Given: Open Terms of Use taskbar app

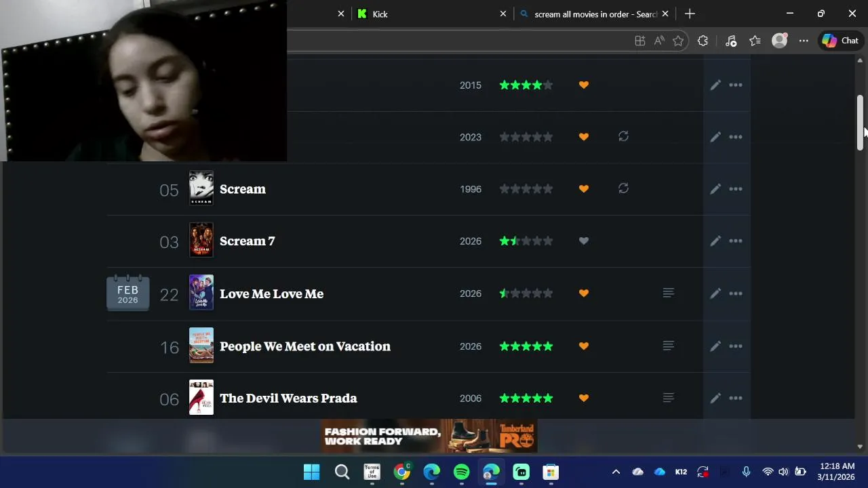Looking at the screenshot, I should pos(372,472).
